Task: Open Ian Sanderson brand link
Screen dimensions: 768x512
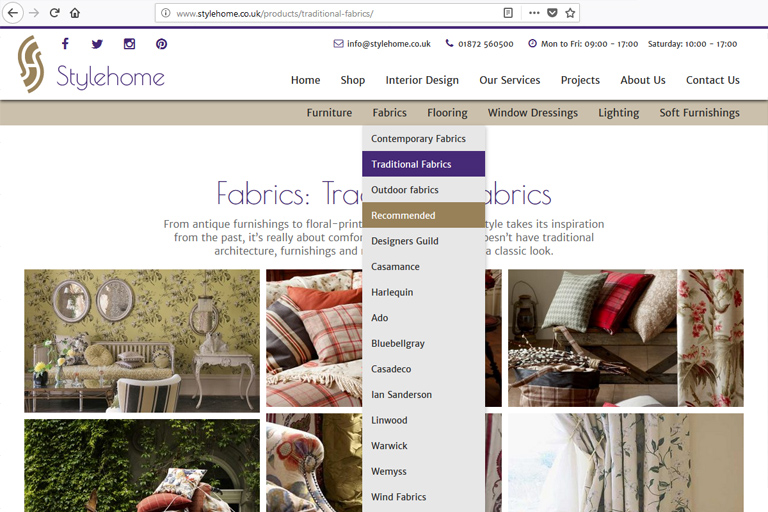Action: 424,394
